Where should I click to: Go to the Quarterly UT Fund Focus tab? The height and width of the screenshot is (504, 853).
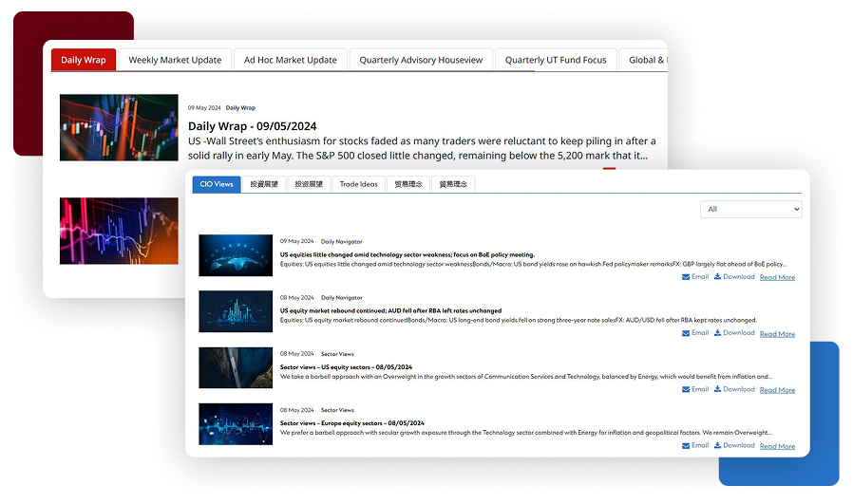click(555, 60)
